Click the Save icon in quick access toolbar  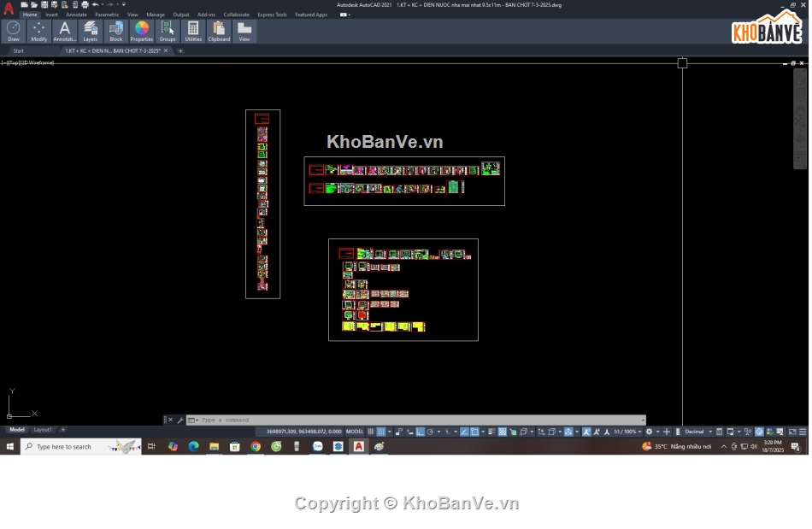tap(44, 4)
